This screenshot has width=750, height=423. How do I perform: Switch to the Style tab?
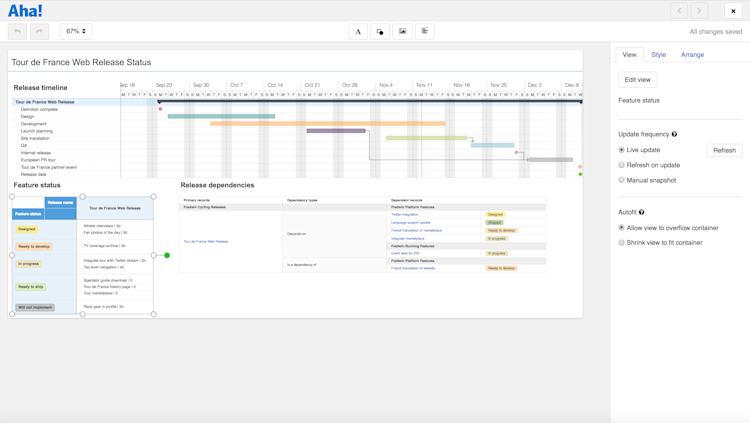(x=659, y=55)
